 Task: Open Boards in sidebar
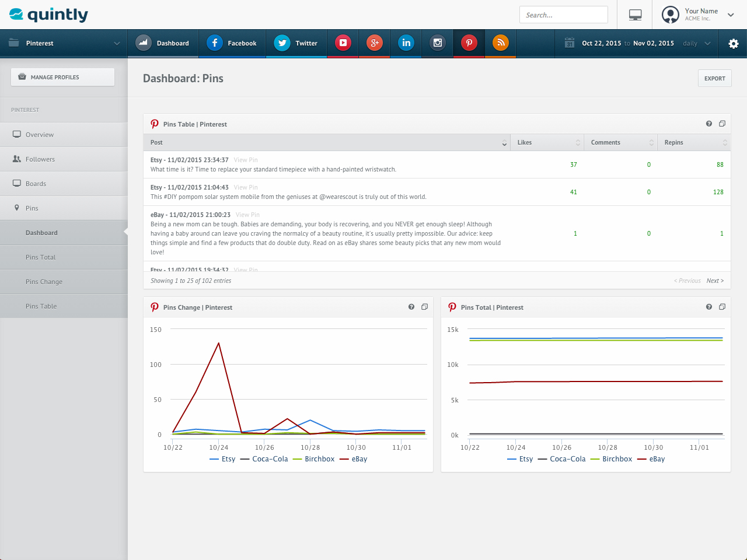point(64,183)
